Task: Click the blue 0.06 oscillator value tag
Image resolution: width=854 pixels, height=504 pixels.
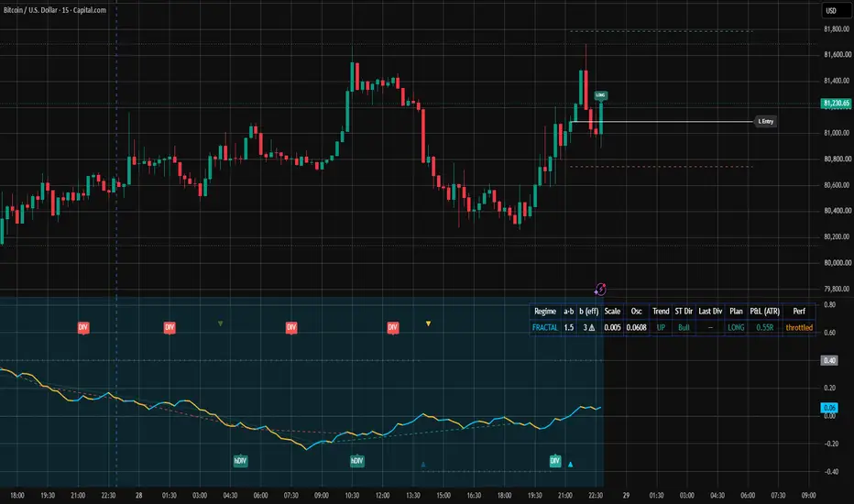Action: 829,408
